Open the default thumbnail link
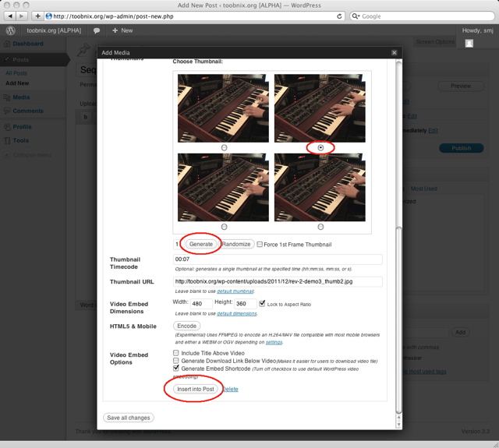499x448 pixels. tap(235, 291)
